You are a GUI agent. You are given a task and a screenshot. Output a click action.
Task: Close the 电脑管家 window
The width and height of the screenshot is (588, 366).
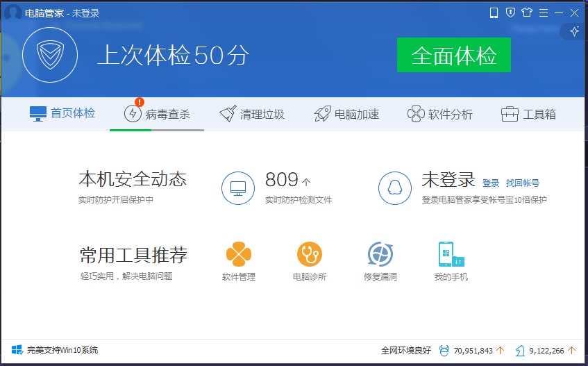coord(574,13)
